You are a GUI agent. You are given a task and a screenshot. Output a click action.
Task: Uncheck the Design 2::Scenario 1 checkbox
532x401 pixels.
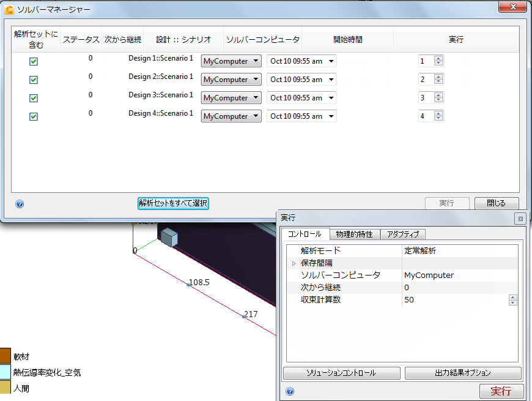(34, 80)
